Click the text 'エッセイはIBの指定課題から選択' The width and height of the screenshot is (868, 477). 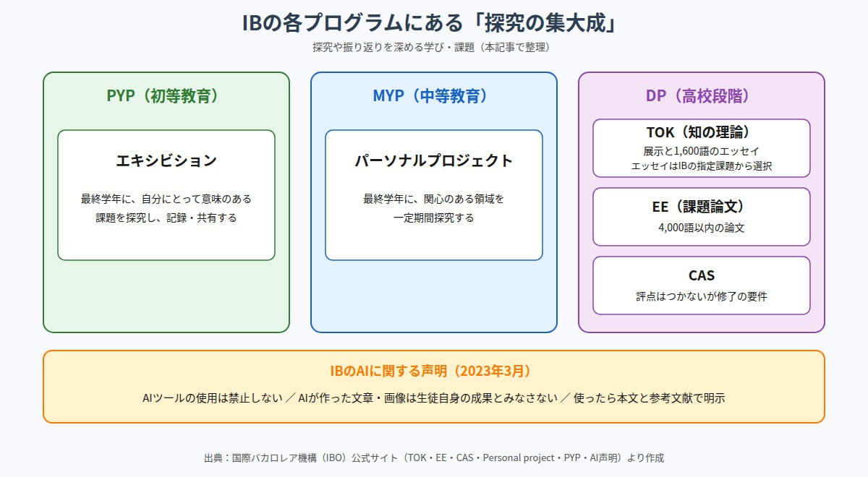(702, 166)
